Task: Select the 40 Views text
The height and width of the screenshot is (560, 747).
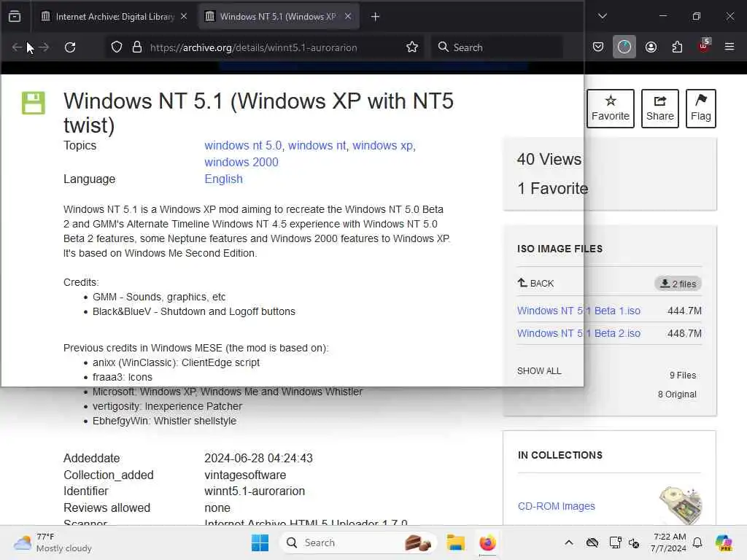Action: pos(549,159)
